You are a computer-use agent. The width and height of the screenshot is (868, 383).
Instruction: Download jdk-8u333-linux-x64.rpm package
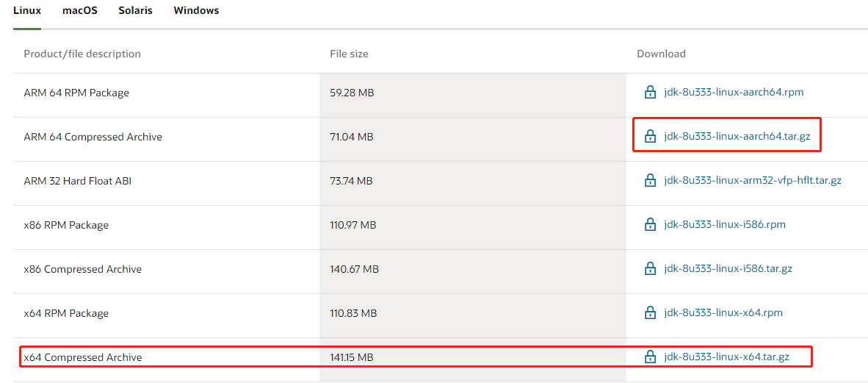tap(723, 313)
